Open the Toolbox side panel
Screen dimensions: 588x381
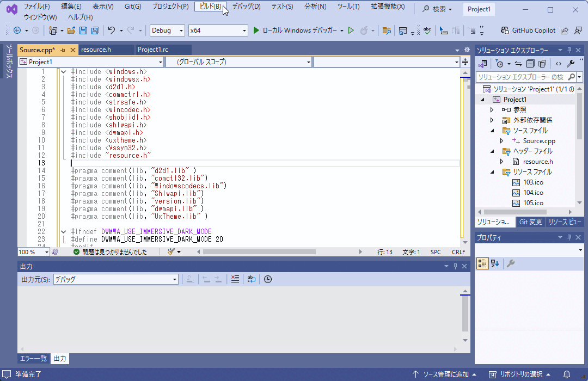[x=9, y=63]
